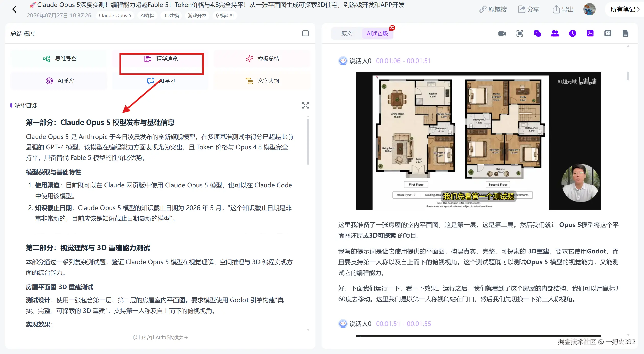Image resolution: width=644 pixels, height=354 pixels.
Task: Click the video camera icon
Action: click(502, 33)
